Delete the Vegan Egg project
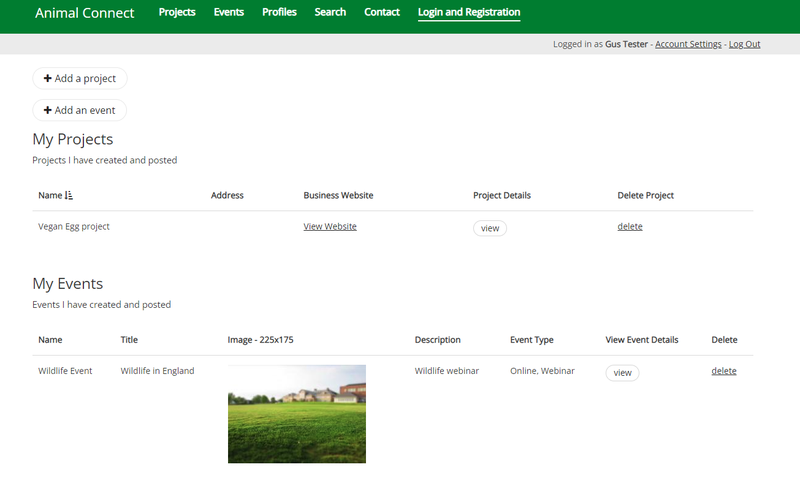 [x=630, y=227]
